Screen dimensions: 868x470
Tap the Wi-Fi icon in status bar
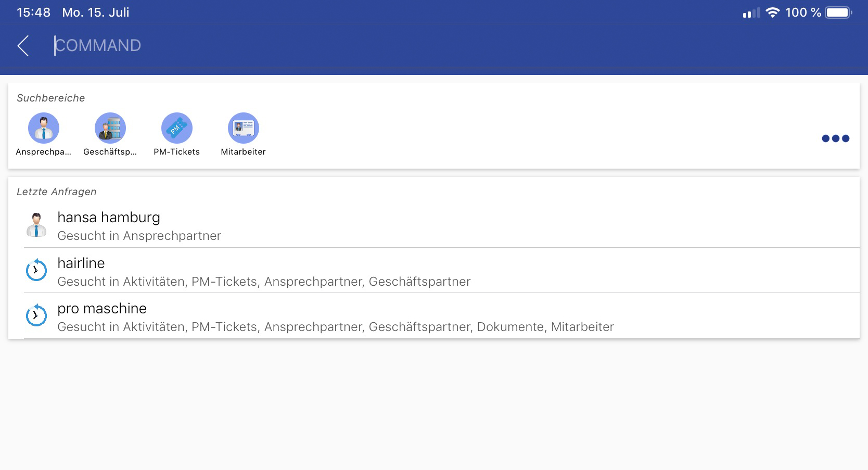click(773, 12)
